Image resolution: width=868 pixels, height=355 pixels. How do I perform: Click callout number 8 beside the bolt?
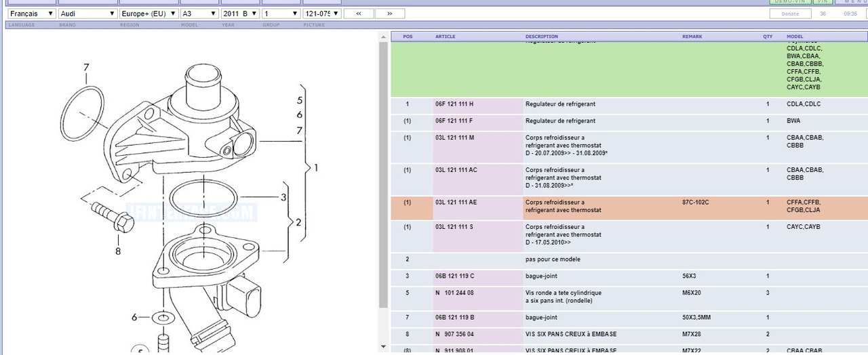(117, 251)
